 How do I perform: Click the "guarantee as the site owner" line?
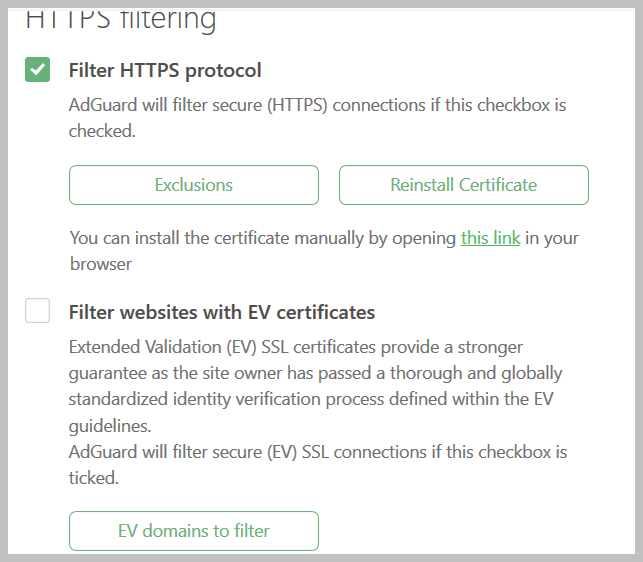click(315, 374)
